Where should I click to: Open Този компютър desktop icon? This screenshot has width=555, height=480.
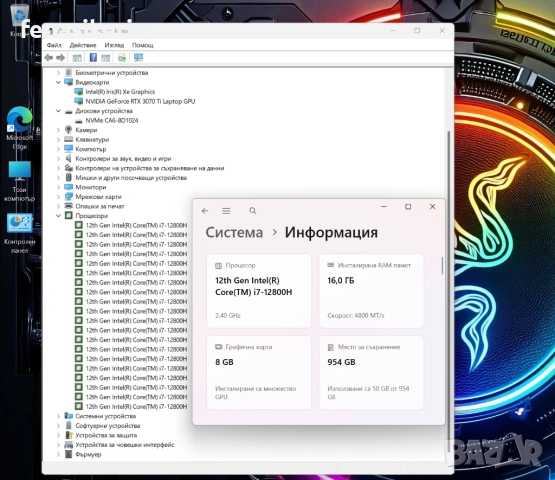click(19, 181)
